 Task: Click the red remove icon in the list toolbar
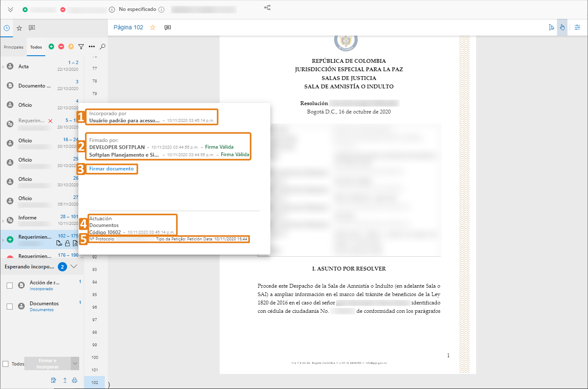tap(61, 46)
